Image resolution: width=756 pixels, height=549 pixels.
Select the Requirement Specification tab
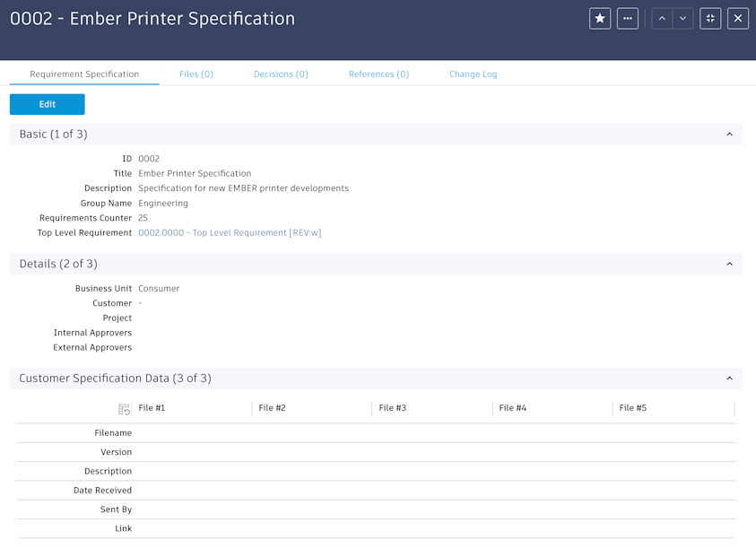click(84, 74)
